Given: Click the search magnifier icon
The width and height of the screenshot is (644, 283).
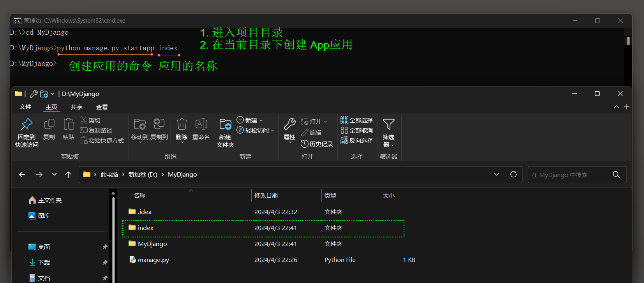Looking at the screenshot, I should coord(616,175).
